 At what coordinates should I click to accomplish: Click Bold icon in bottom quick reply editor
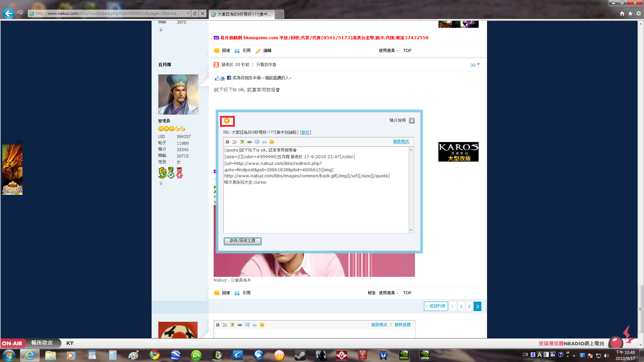point(218,325)
